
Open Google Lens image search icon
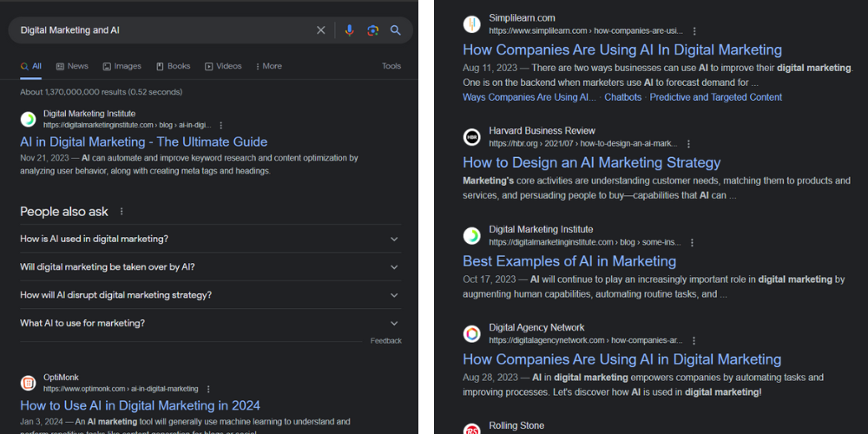pyautogui.click(x=372, y=30)
